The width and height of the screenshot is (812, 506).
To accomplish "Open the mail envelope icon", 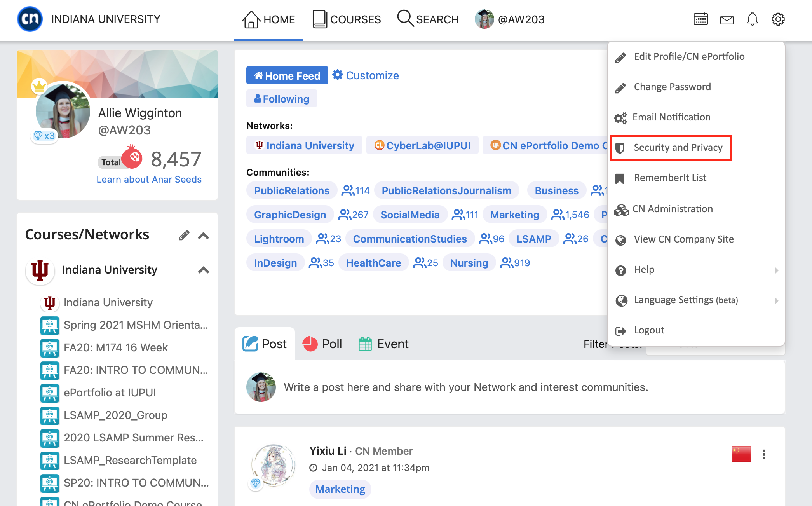I will 727,19.
